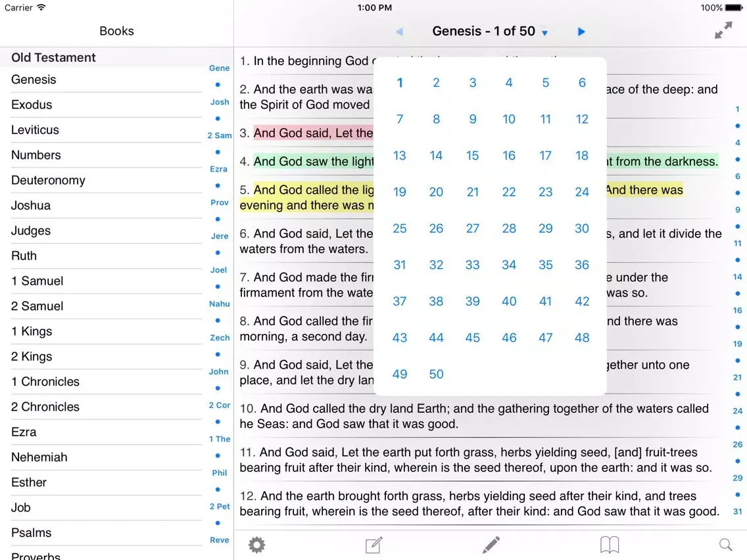Image resolution: width=747 pixels, height=560 pixels.
Task: Jump to verse 9 in verse index
Action: (x=738, y=210)
